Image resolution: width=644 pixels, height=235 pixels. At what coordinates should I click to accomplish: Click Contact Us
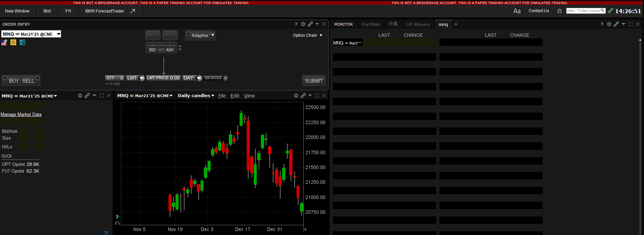(x=539, y=11)
